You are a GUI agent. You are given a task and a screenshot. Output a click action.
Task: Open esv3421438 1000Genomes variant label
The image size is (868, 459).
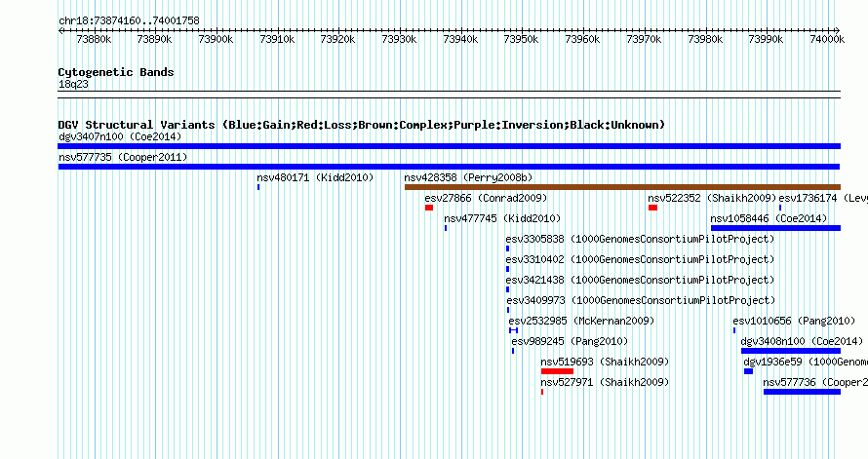(640, 280)
